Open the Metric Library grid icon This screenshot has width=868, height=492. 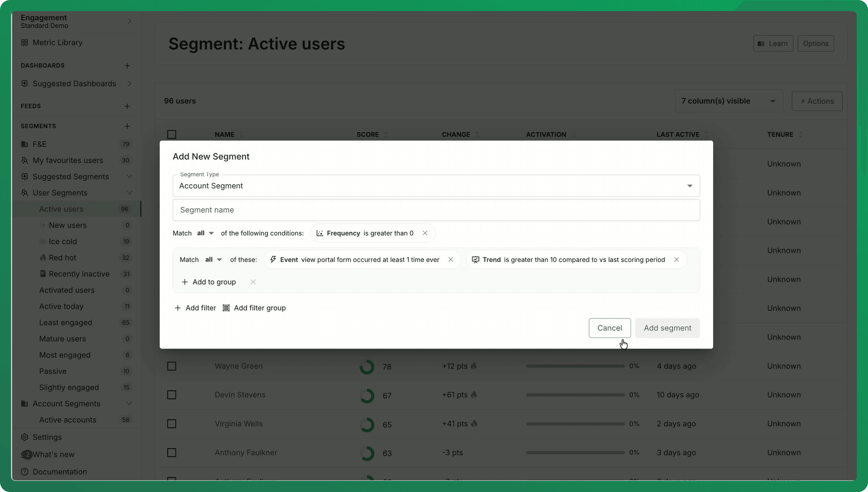pos(25,42)
